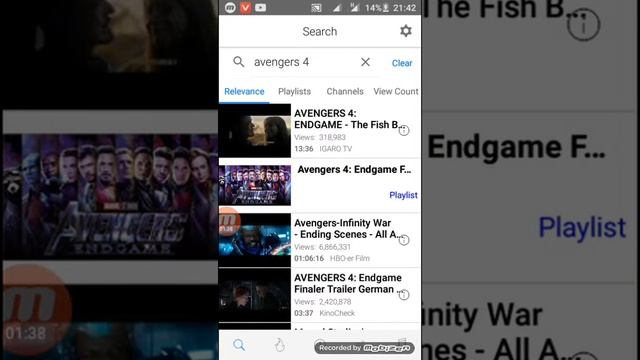The width and height of the screenshot is (640, 360).
Task: Click 'Views: 6,866,331' text
Action: (322, 247)
